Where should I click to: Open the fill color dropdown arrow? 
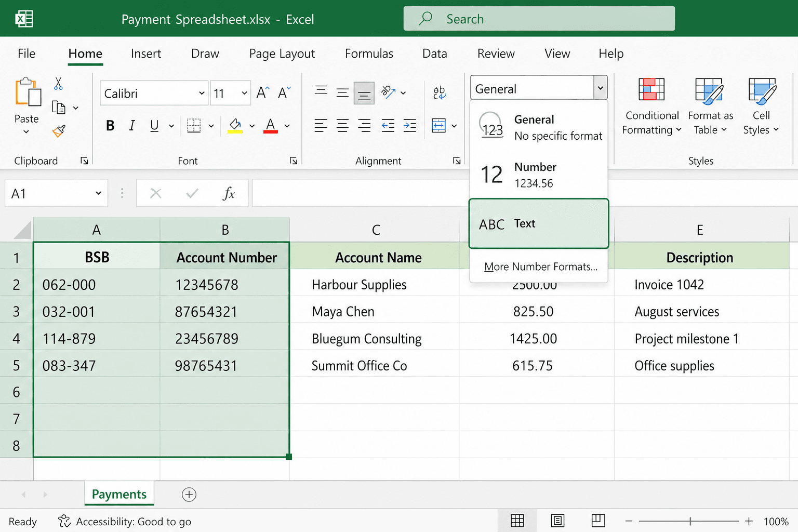pyautogui.click(x=252, y=125)
